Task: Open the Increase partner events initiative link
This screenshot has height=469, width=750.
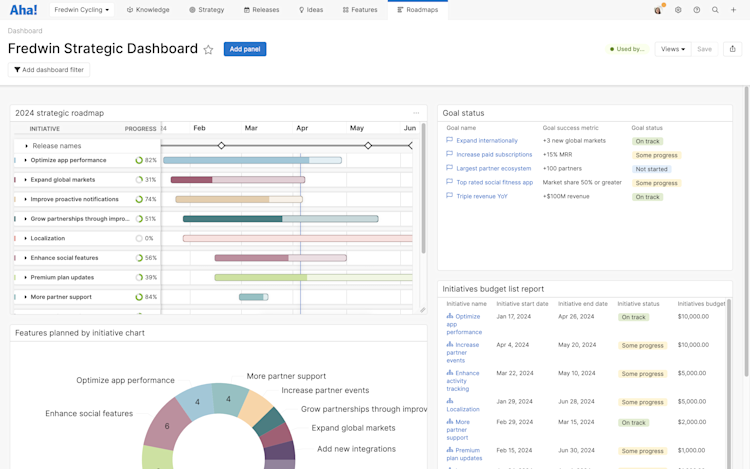Action: coord(463,352)
